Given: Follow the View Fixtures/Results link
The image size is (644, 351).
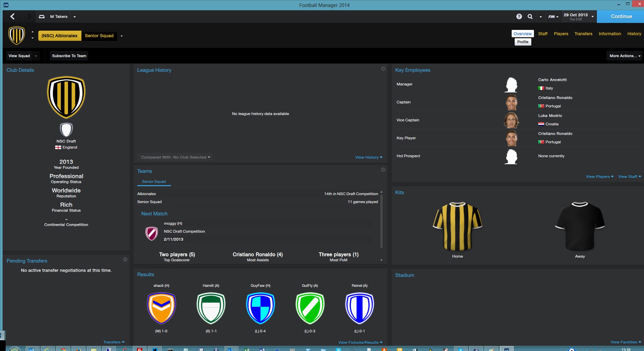Looking at the screenshot, I should pyautogui.click(x=360, y=342).
